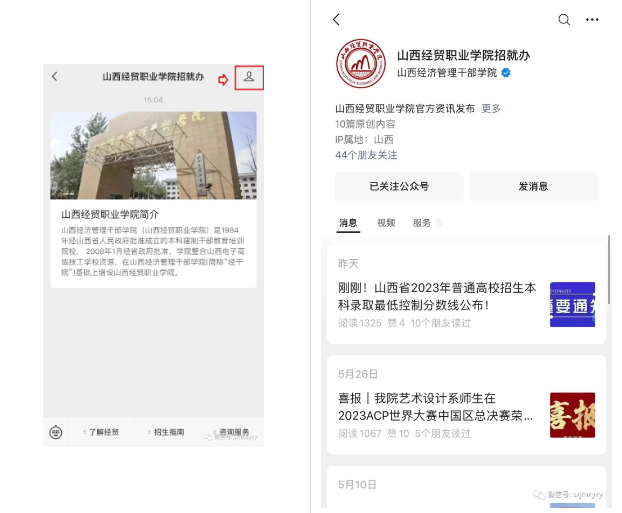Select 阅读 1325 read count text
The image size is (622, 513).
pyautogui.click(x=359, y=323)
